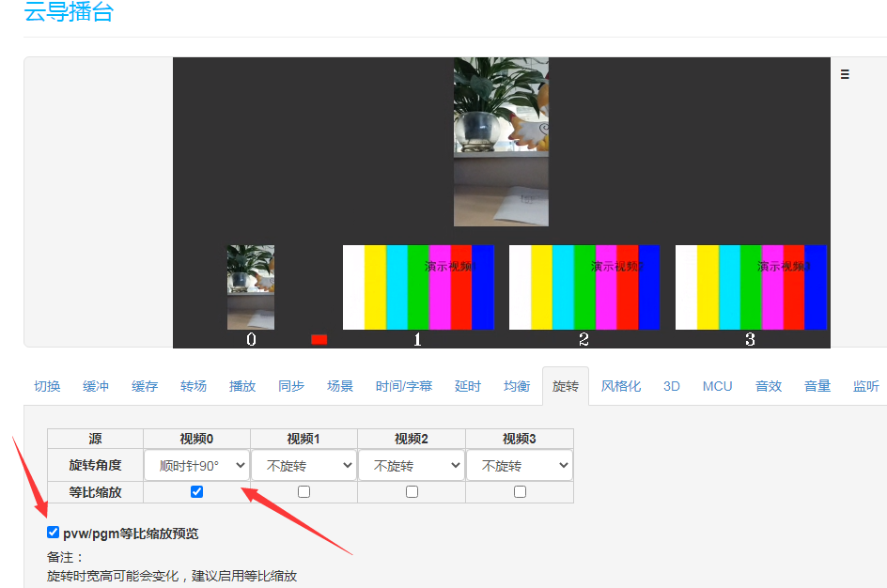Viewport: 887px width, 588px height.
Task: Uncheck 等比缩放 for 视频0
Action: point(197,492)
